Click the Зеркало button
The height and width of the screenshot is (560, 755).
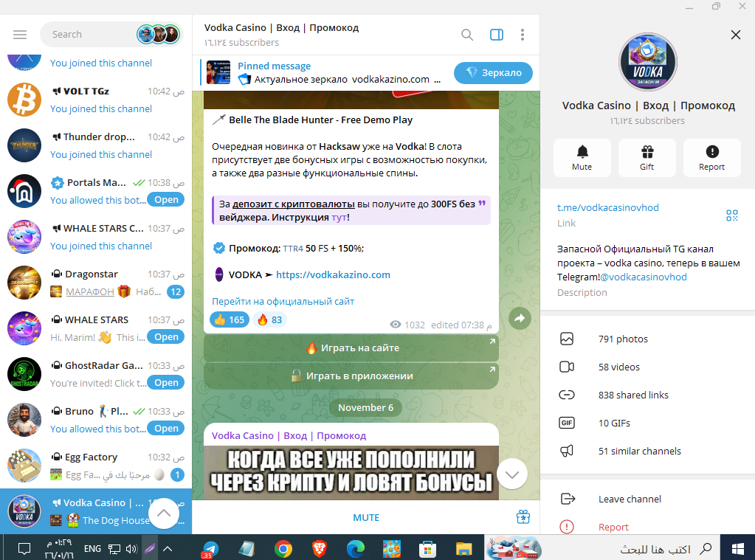click(x=493, y=73)
